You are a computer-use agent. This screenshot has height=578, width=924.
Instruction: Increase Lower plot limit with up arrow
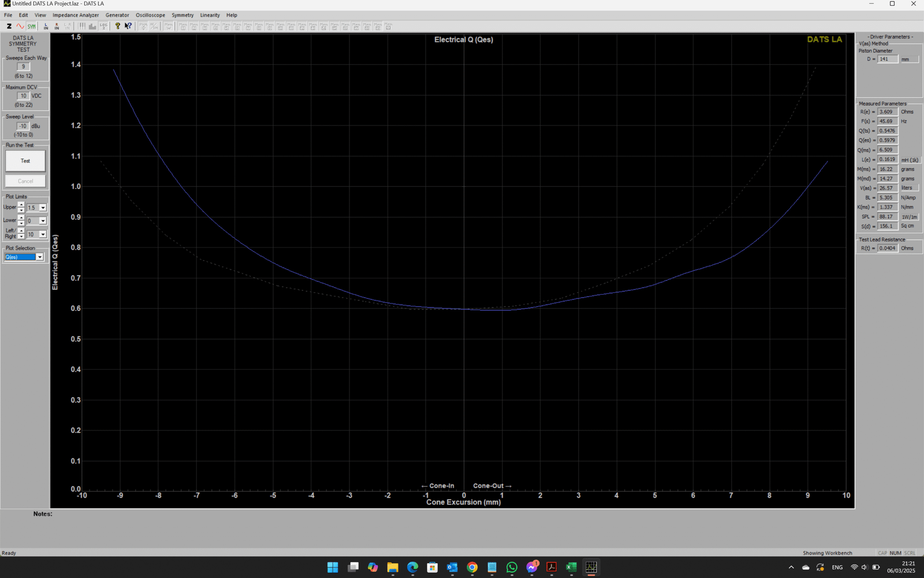coord(21,218)
